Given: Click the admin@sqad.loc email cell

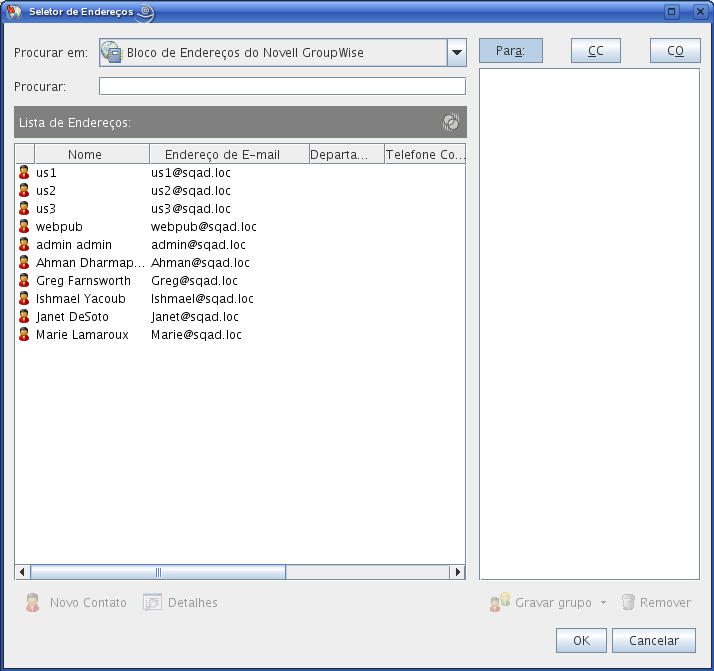Looking at the screenshot, I should [x=198, y=244].
